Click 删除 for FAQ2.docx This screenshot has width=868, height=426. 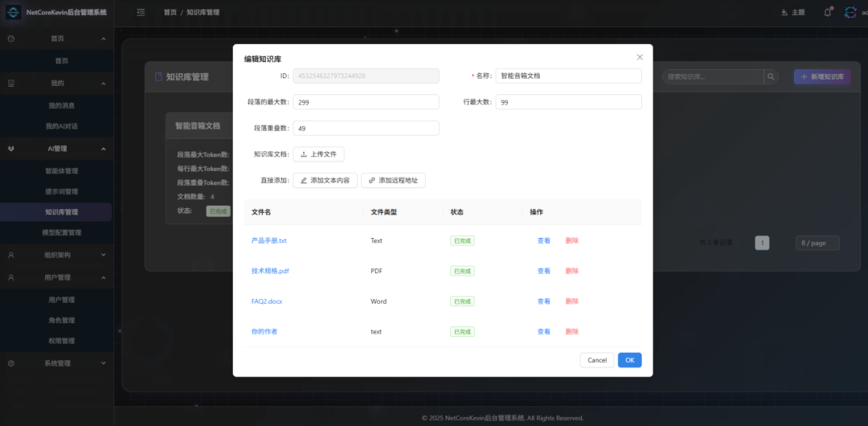(x=572, y=301)
